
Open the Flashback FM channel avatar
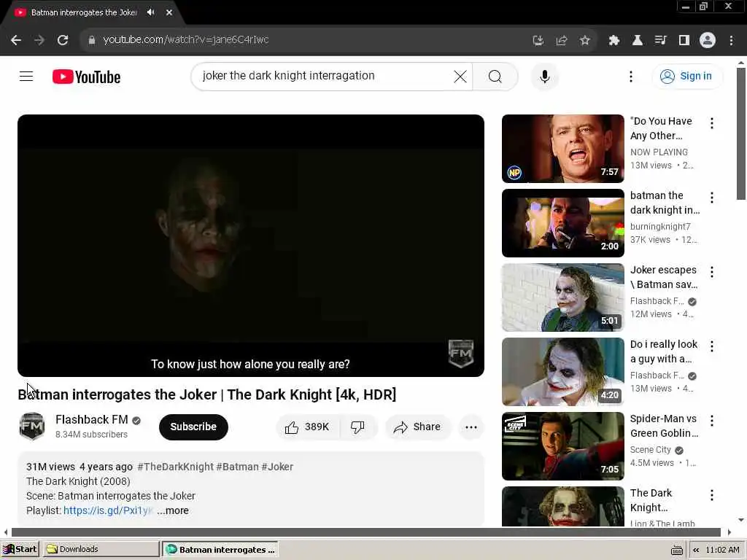[32, 426]
